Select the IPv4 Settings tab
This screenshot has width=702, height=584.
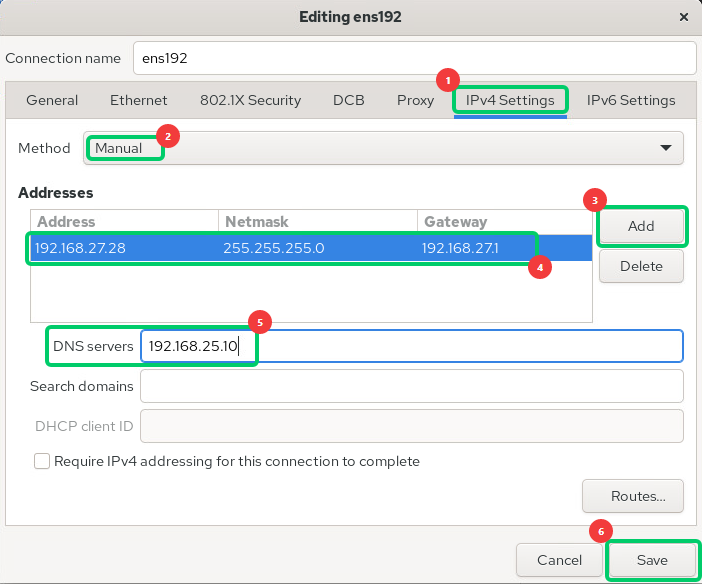510,100
